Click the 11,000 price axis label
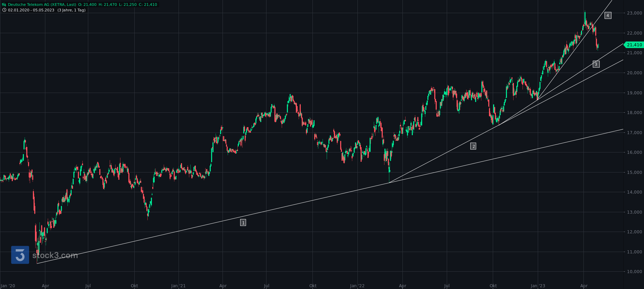The image size is (644, 289). coord(635,252)
